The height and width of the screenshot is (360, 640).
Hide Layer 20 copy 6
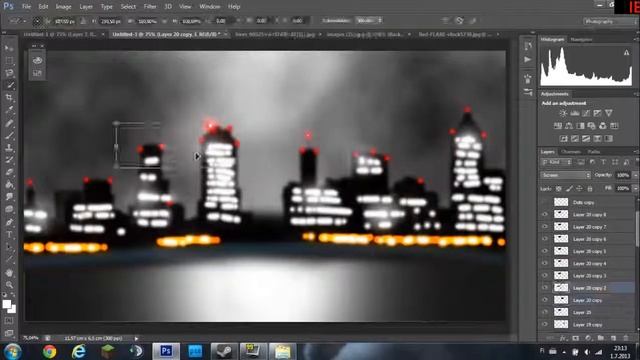(545, 239)
